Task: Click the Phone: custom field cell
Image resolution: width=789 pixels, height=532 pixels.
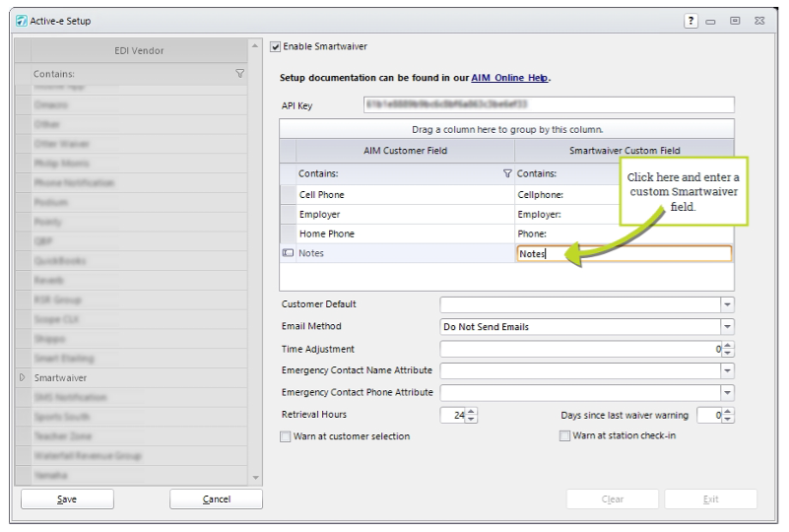Action: tap(624, 234)
